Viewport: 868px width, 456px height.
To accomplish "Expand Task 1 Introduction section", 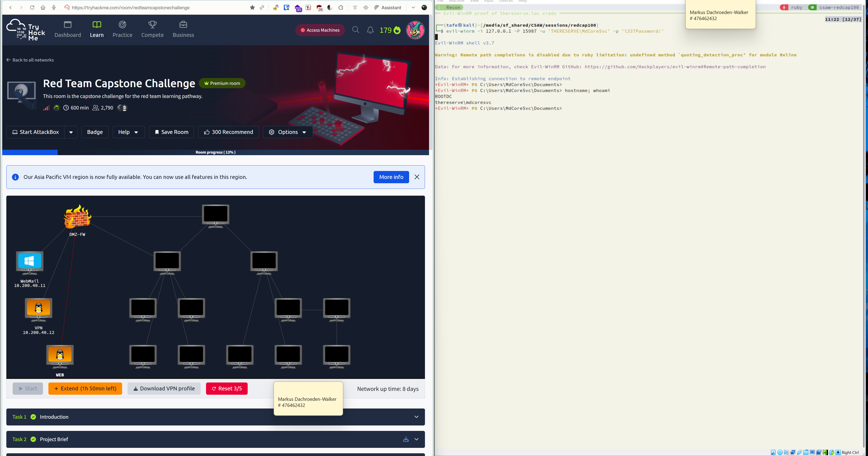I will [x=416, y=417].
